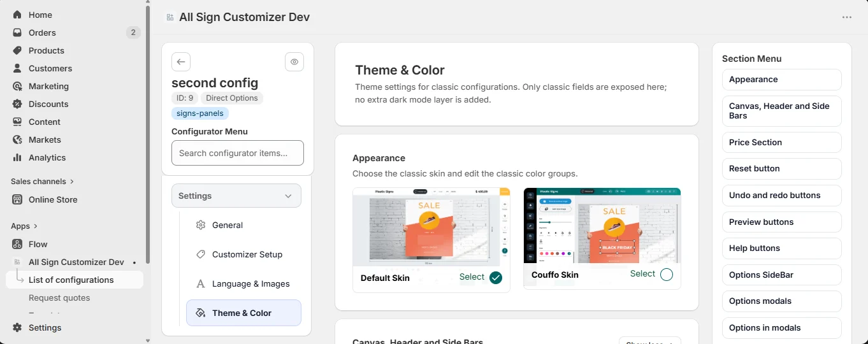868x344 pixels.
Task: Open the three-dot more actions menu
Action: point(847,17)
